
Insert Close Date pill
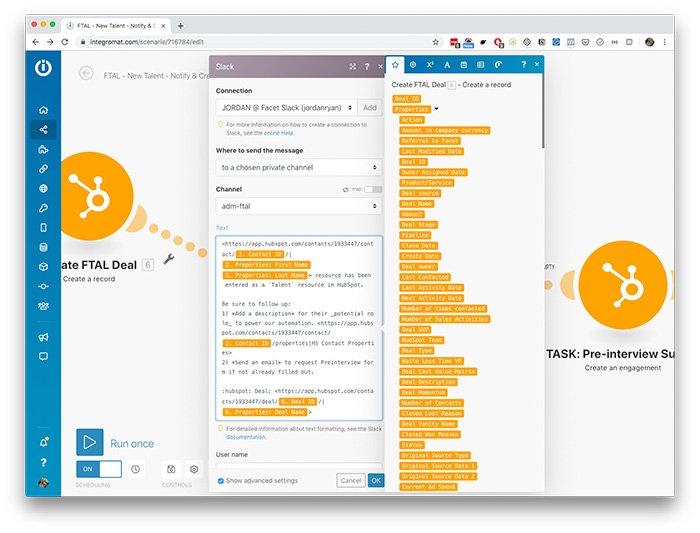coord(418,246)
